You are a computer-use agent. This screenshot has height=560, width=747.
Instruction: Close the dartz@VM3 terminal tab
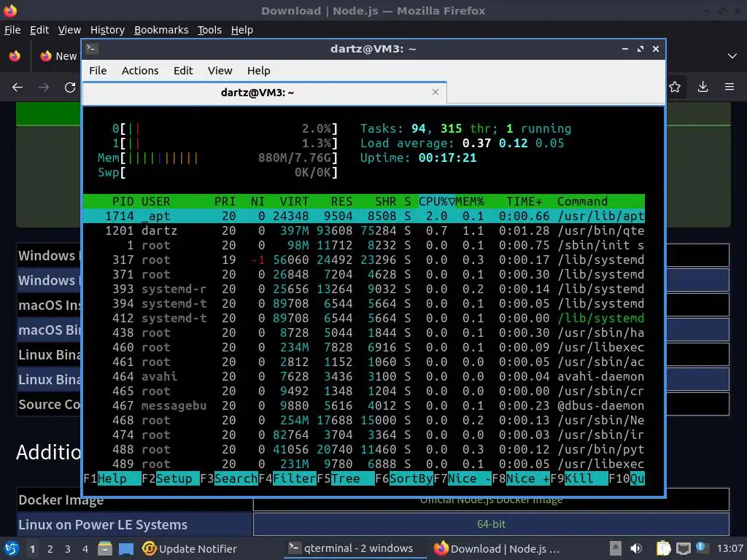point(435,92)
